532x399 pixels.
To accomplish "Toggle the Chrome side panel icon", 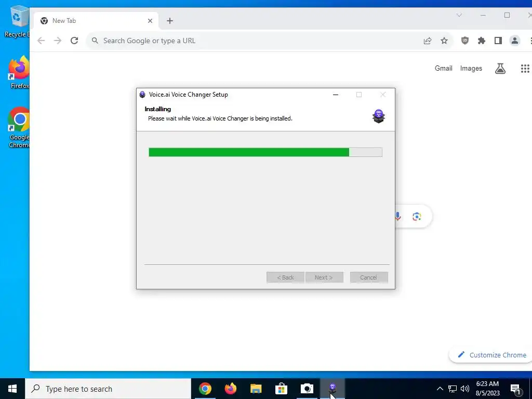I will pos(498,41).
